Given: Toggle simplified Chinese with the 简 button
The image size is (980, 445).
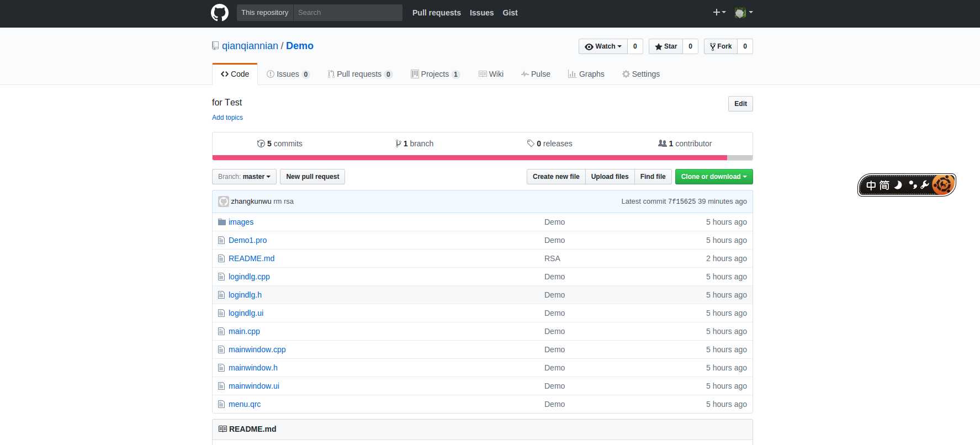Looking at the screenshot, I should pyautogui.click(x=884, y=186).
